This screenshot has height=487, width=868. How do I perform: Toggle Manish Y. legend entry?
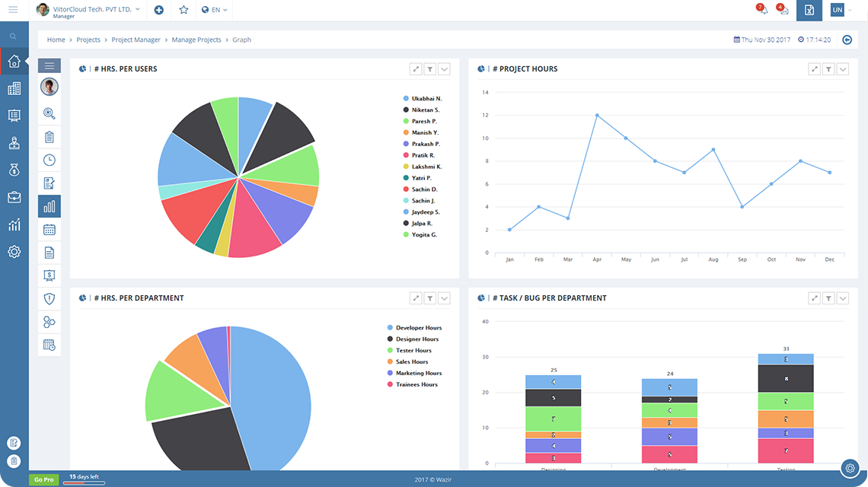click(x=421, y=132)
